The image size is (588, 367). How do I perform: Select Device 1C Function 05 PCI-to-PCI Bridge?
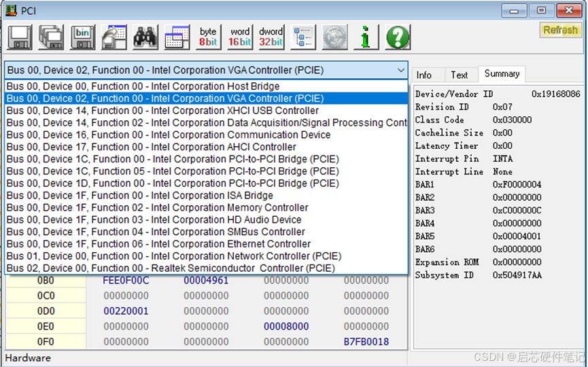[x=206, y=171]
